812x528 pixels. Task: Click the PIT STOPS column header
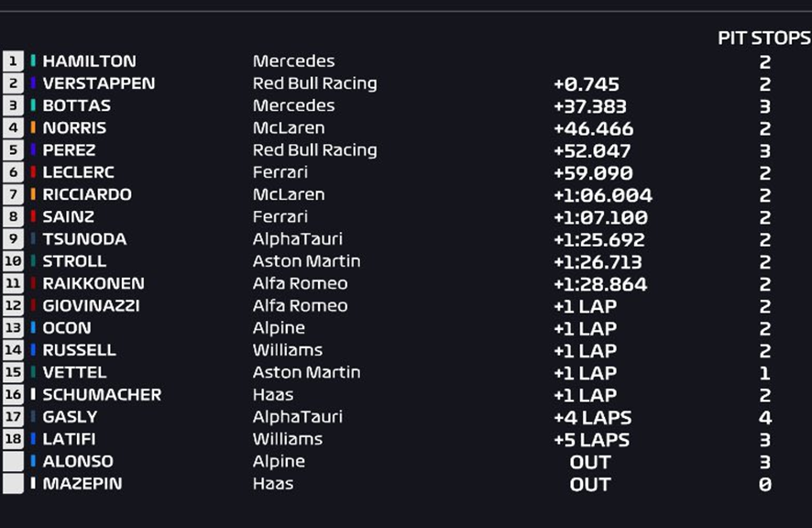(763, 38)
